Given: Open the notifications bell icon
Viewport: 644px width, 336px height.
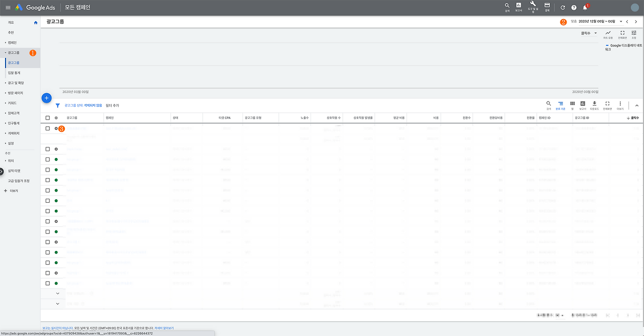Looking at the screenshot, I should [585, 7].
